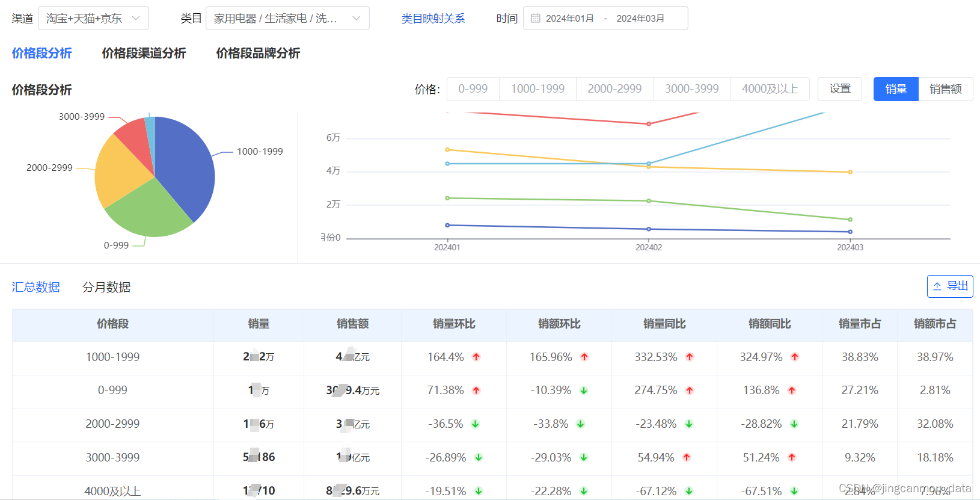
Task: Click the down arrow beside -67.51%
Action: pyautogui.click(x=794, y=491)
